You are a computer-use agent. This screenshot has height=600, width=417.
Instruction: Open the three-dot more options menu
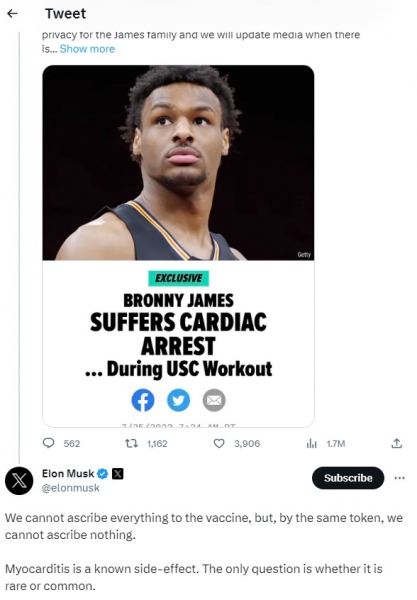(x=399, y=478)
